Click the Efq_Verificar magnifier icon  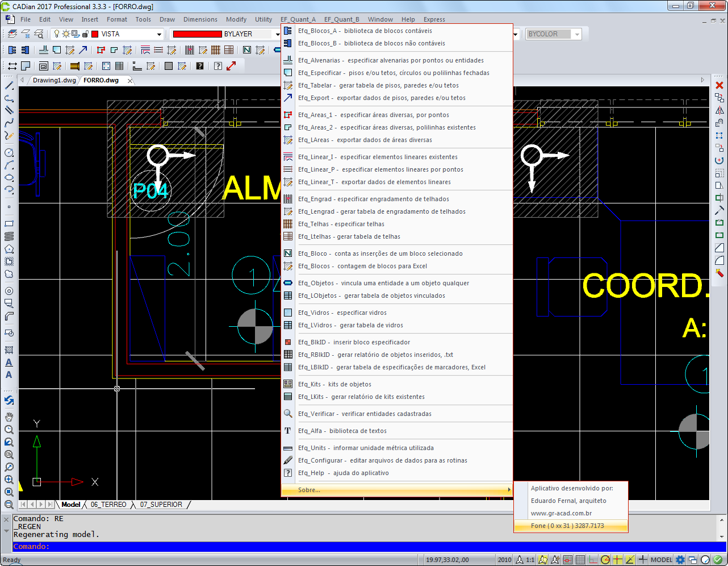[x=288, y=414]
